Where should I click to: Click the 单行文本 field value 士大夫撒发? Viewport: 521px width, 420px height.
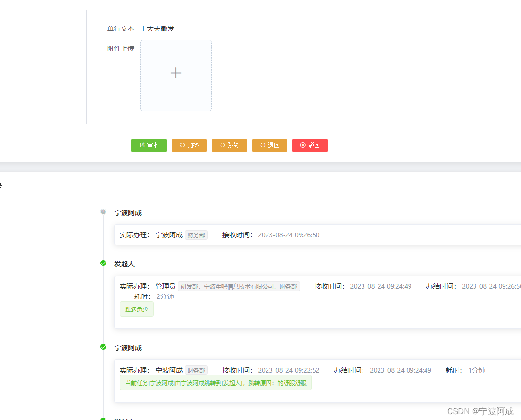click(x=157, y=29)
